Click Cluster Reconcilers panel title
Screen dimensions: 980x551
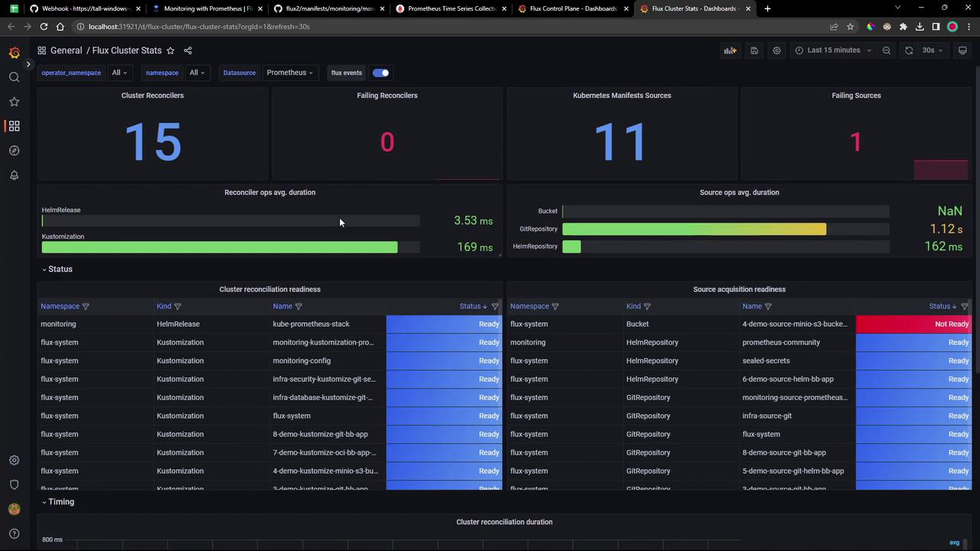point(152,96)
